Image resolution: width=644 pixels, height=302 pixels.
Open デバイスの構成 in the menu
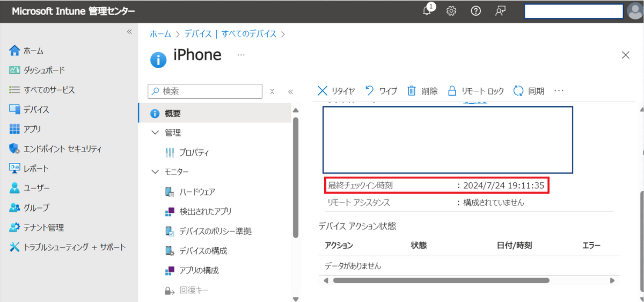click(196, 251)
